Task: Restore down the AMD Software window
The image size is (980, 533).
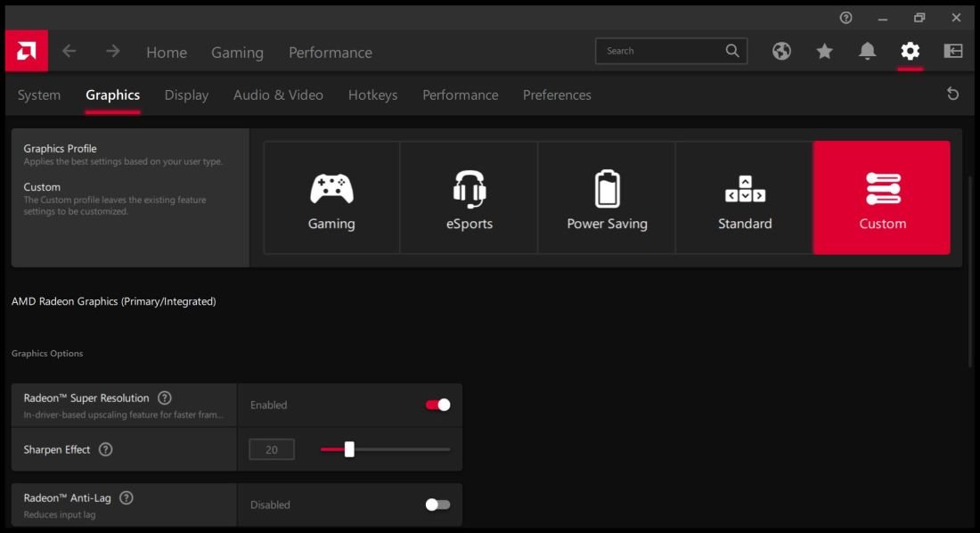Action: click(919, 18)
